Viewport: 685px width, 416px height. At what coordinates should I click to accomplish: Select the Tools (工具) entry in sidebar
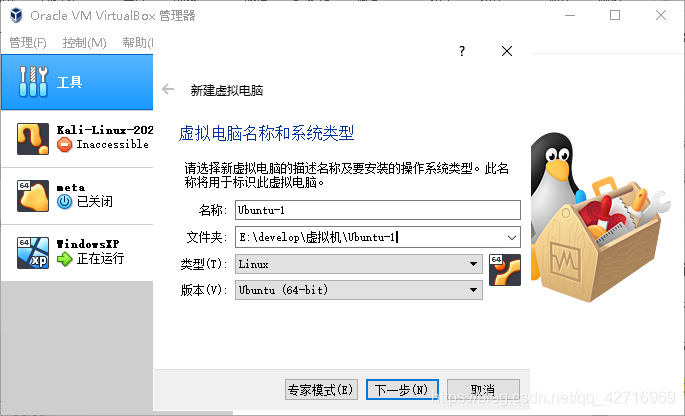77,82
